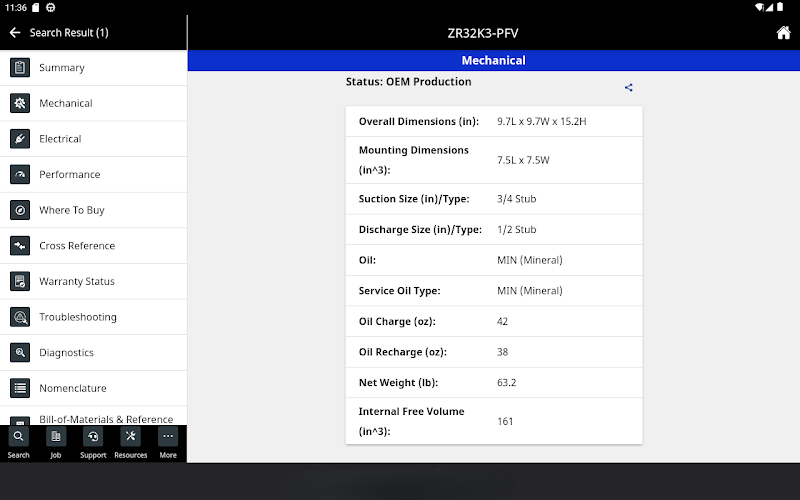
Task: Click the Search Result (1) title
Action: [x=69, y=33]
